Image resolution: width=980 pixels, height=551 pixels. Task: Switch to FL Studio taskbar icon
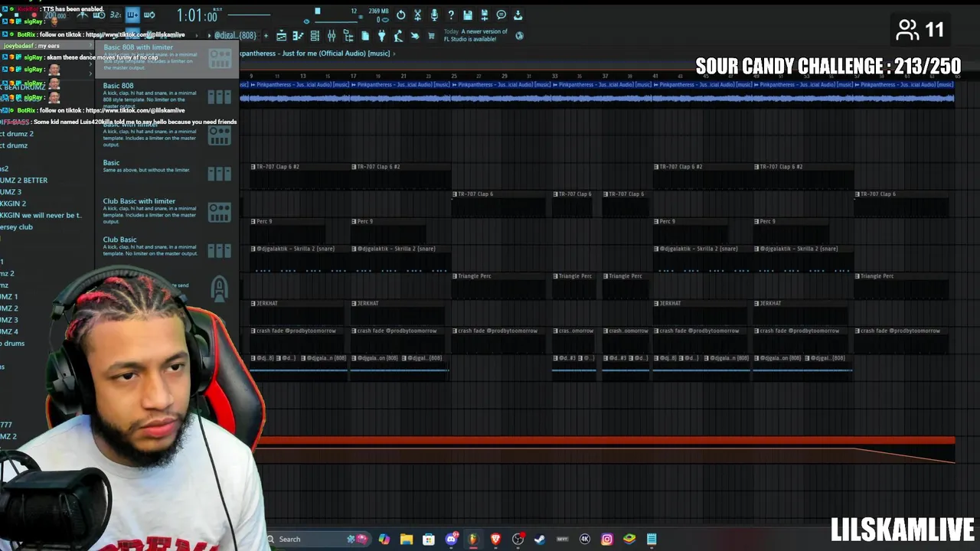[473, 539]
